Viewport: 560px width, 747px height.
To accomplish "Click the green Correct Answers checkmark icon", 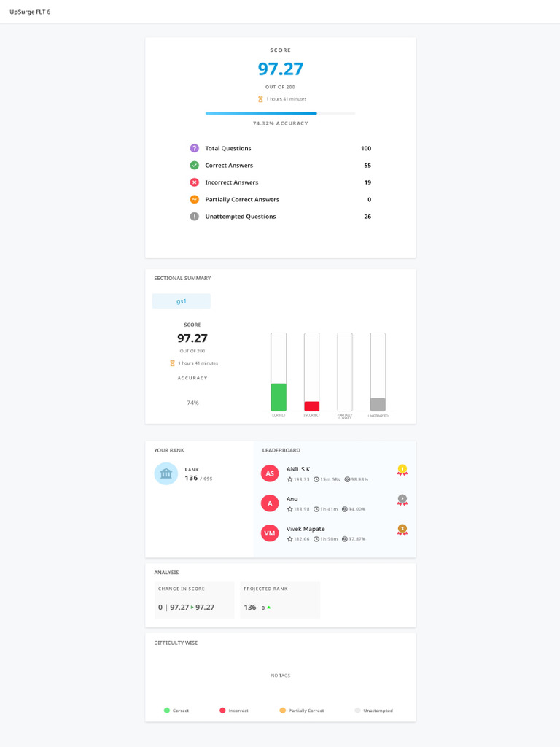I will 194,166.
